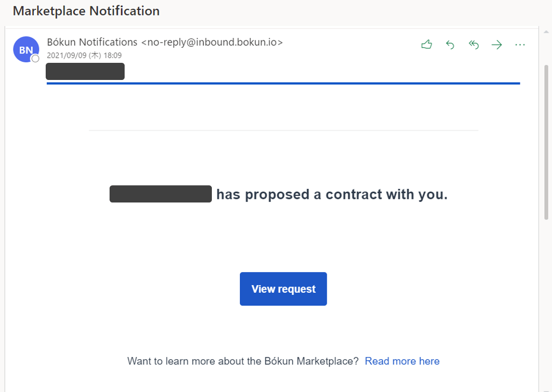Click the redacted recipient field below the date
The height and width of the screenshot is (392, 552).
tap(85, 72)
